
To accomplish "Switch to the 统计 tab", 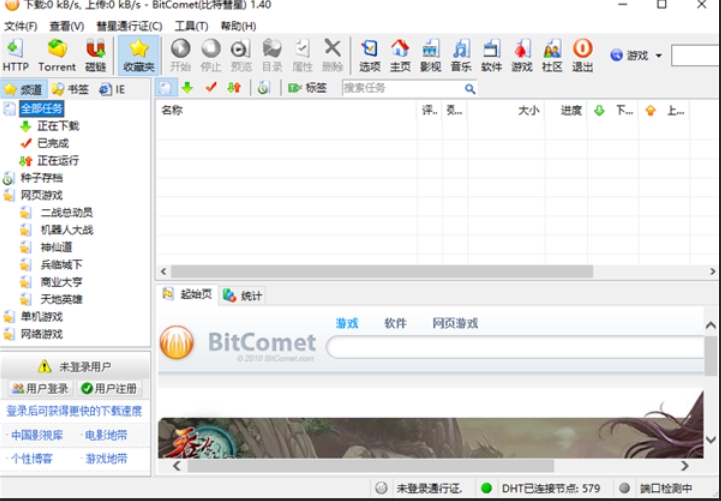I will (243, 295).
